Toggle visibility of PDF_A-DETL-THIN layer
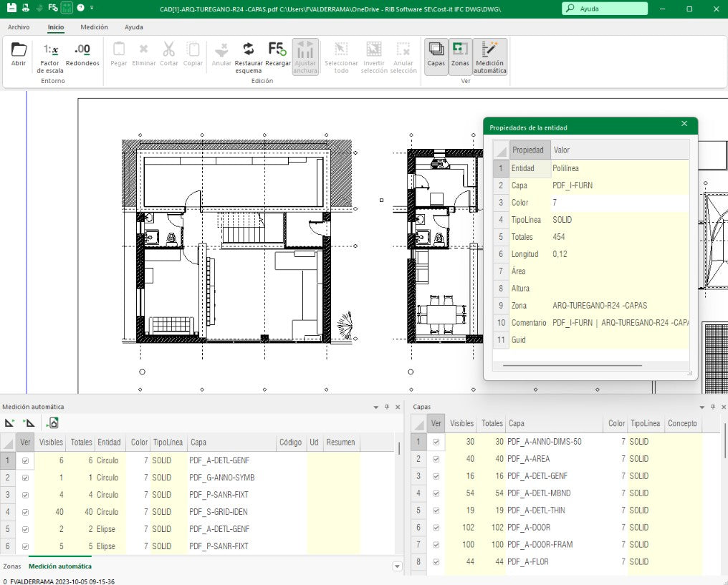This screenshot has width=728, height=585. point(436,511)
